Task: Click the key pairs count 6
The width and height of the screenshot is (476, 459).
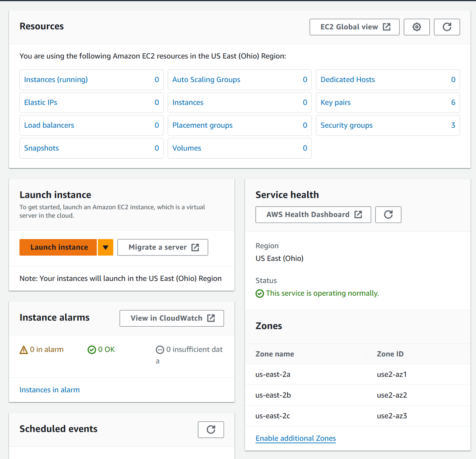Action: (x=453, y=103)
